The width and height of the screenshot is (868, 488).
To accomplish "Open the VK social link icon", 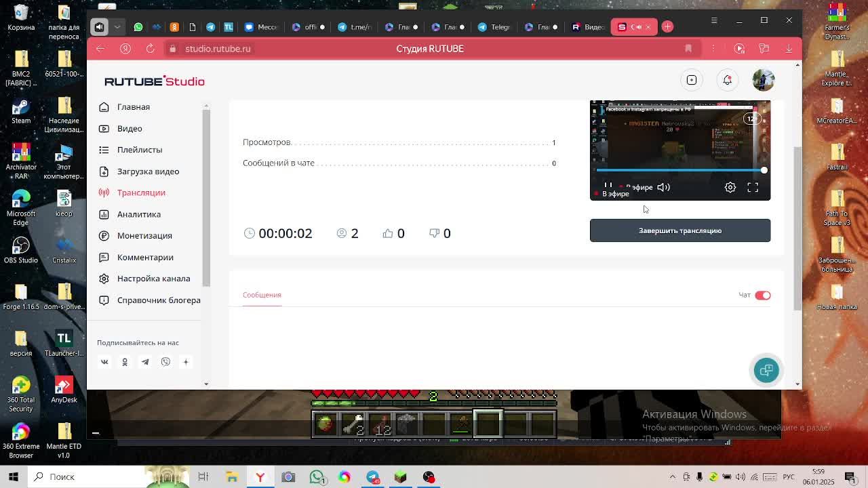I will 104,362.
